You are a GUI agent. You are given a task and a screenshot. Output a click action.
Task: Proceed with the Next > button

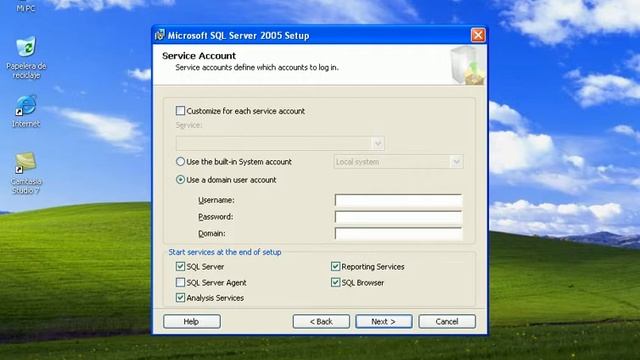point(384,322)
